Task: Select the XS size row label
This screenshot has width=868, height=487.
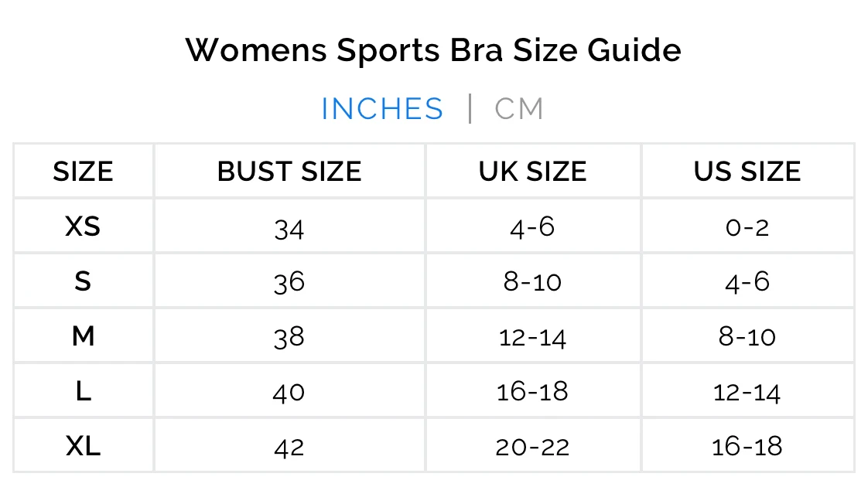Action: (x=83, y=226)
